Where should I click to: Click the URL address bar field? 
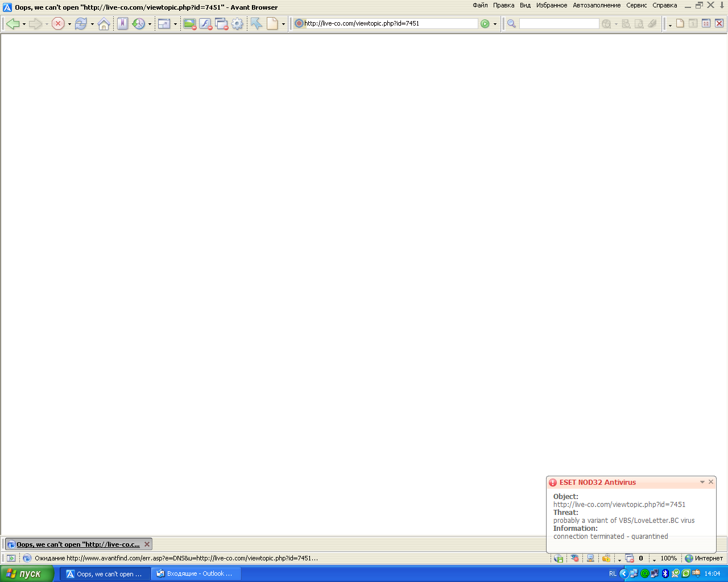[x=390, y=24]
